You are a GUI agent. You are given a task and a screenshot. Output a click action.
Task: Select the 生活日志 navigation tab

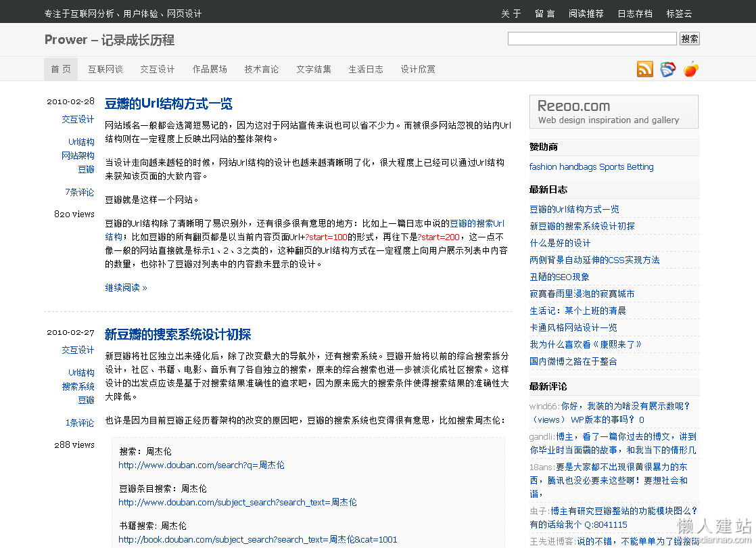coord(366,69)
